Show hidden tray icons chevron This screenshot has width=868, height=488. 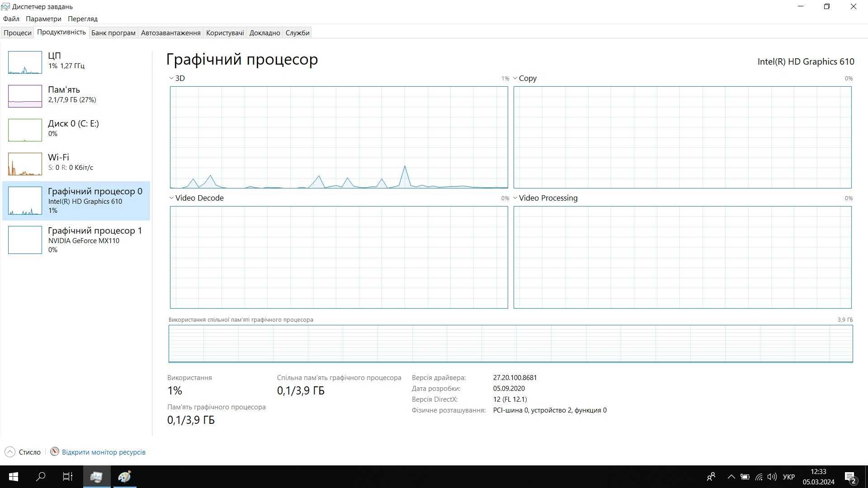[x=731, y=477]
